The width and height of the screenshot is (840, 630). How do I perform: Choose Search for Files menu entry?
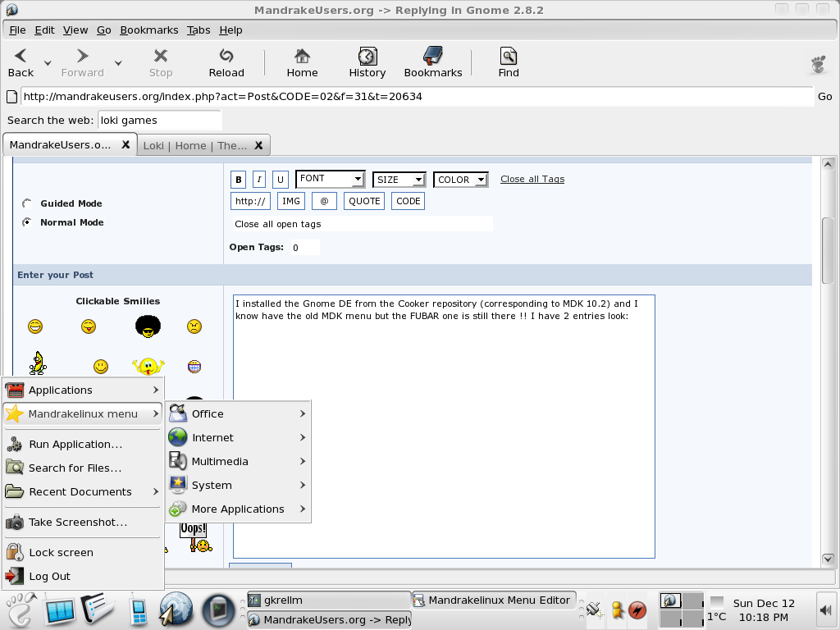83,468
